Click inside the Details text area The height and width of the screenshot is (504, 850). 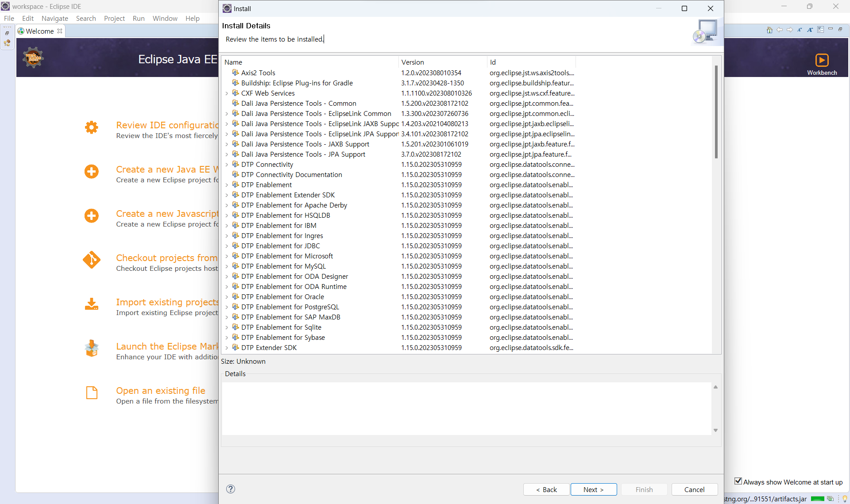[467, 408]
